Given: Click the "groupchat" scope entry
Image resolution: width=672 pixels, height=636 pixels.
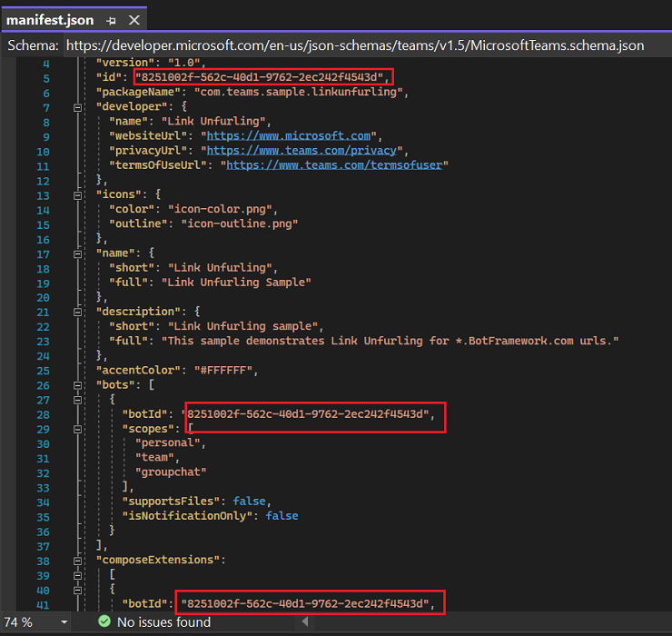Looking at the screenshot, I should pos(171,472).
